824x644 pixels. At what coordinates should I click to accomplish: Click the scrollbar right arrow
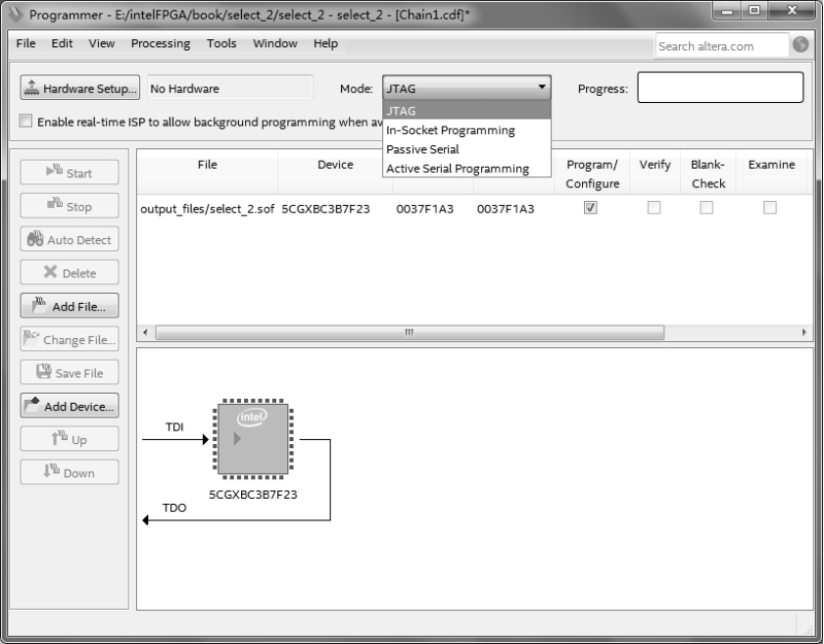(804, 332)
